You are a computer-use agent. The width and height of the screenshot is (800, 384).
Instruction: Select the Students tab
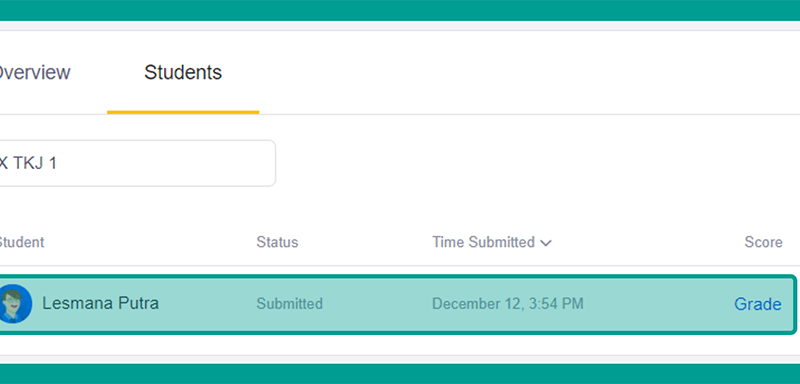pyautogui.click(x=183, y=72)
